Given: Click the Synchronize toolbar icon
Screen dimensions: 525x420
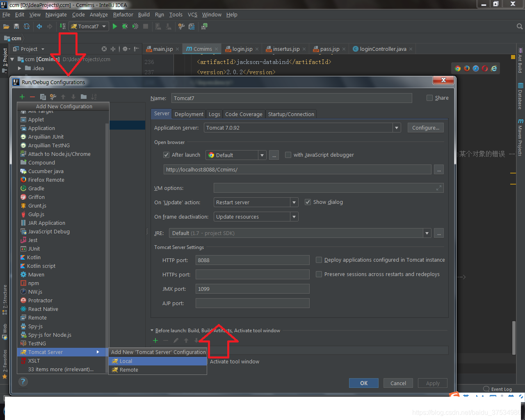Looking at the screenshot, I should point(27,26).
